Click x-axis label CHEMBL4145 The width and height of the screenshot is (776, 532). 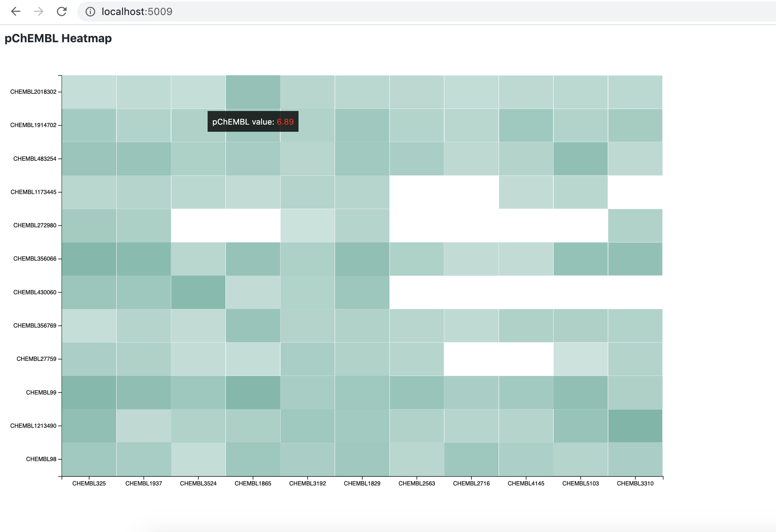coord(526,483)
